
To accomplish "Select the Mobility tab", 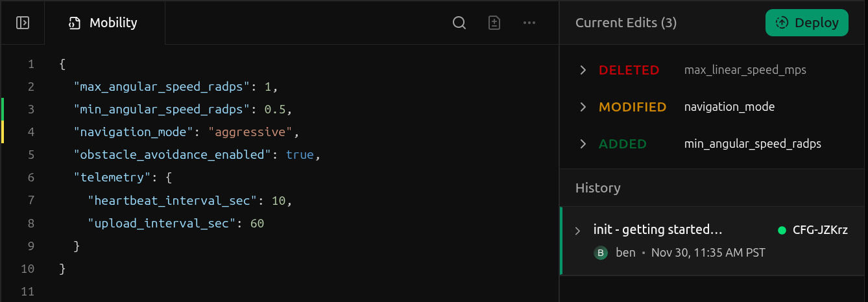I will pos(104,23).
